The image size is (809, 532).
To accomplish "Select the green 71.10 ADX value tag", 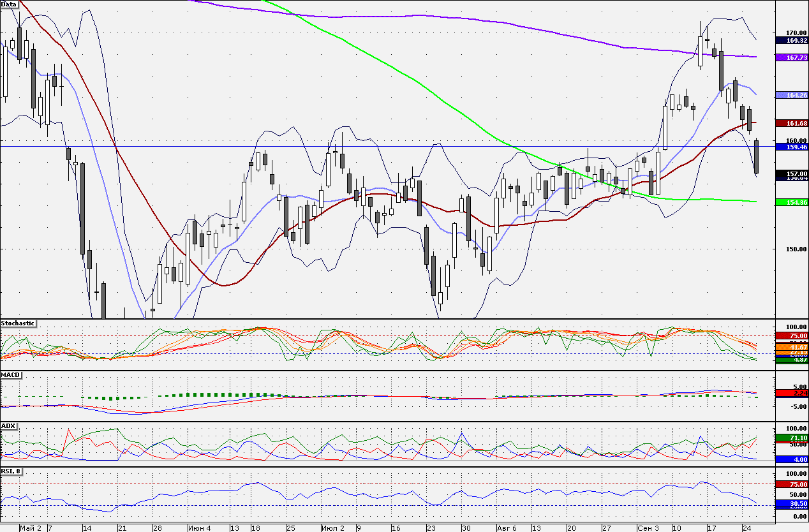I will click(792, 438).
